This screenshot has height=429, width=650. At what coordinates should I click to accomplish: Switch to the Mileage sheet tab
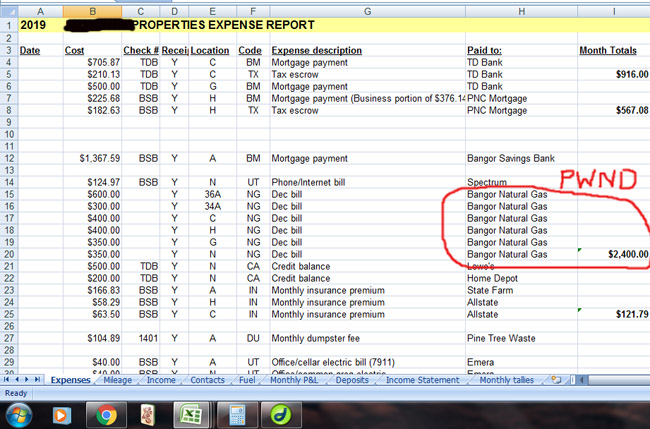[117, 380]
